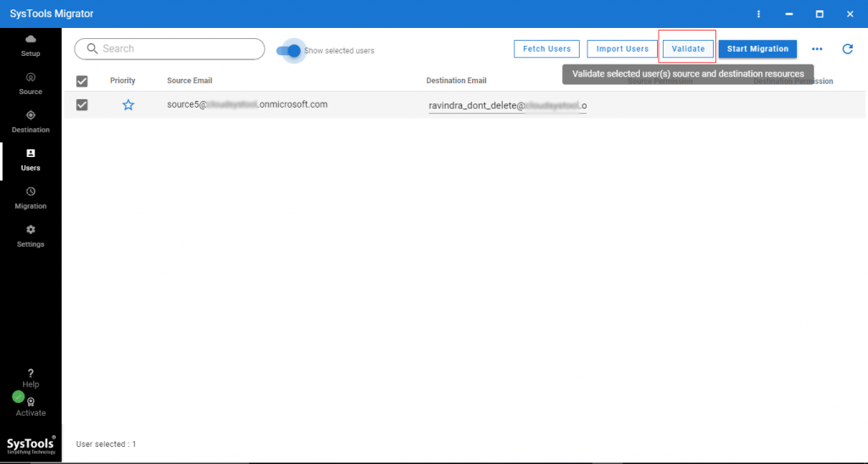Toggle the select-all header checkbox

(x=82, y=81)
